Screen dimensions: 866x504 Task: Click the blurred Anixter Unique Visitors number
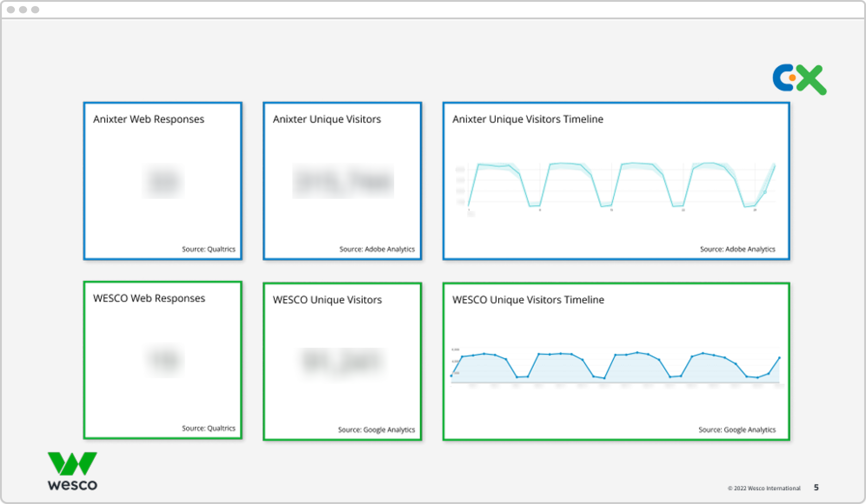343,181
